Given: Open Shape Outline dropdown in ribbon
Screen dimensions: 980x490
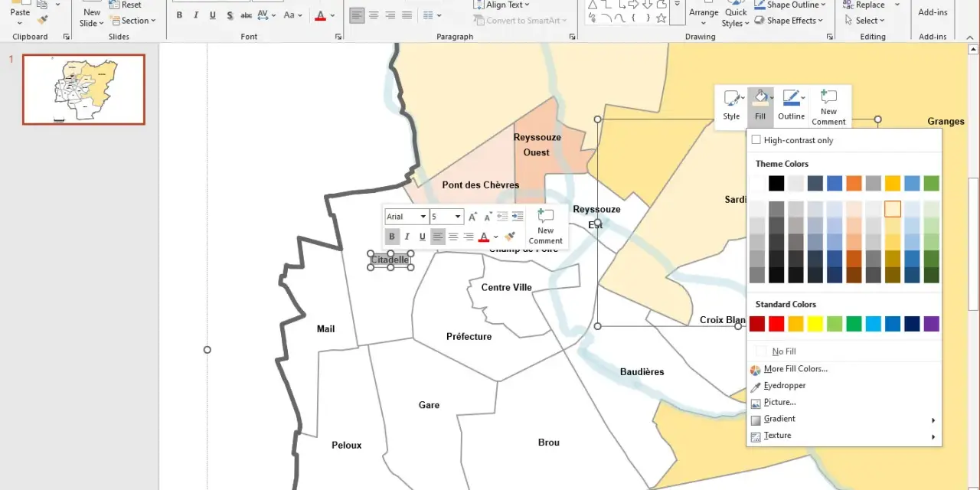Looking at the screenshot, I should [792, 5].
